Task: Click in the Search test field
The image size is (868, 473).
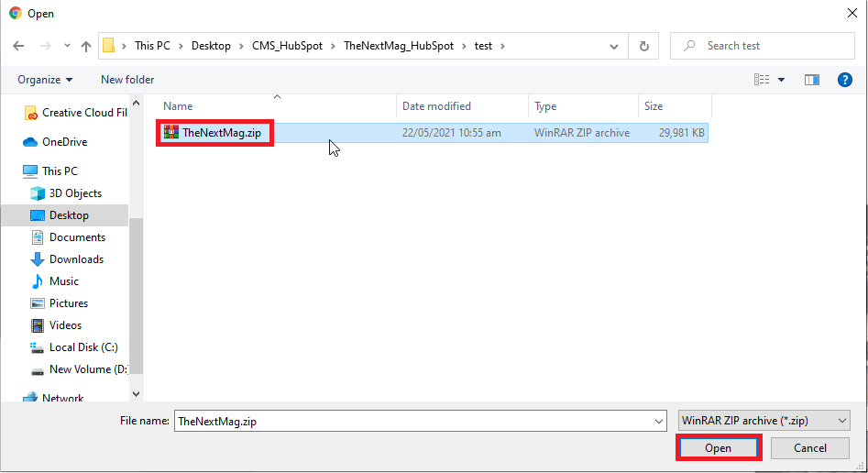Action: pyautogui.click(x=770, y=46)
